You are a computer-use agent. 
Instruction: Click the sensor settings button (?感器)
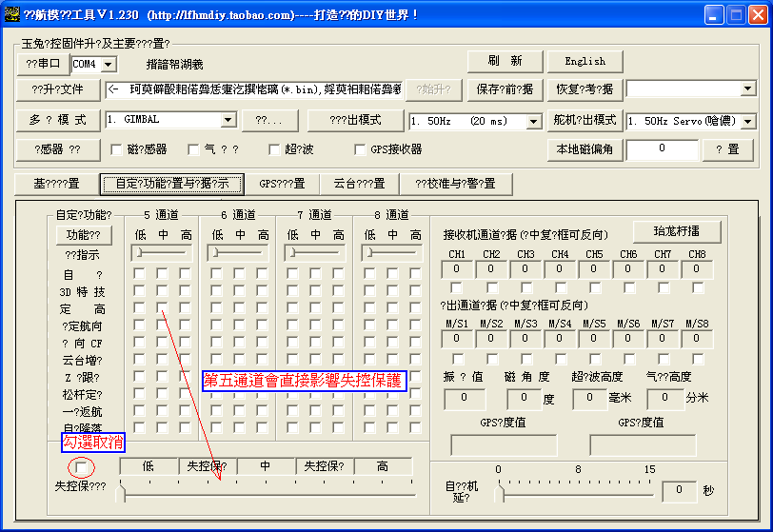(x=58, y=149)
